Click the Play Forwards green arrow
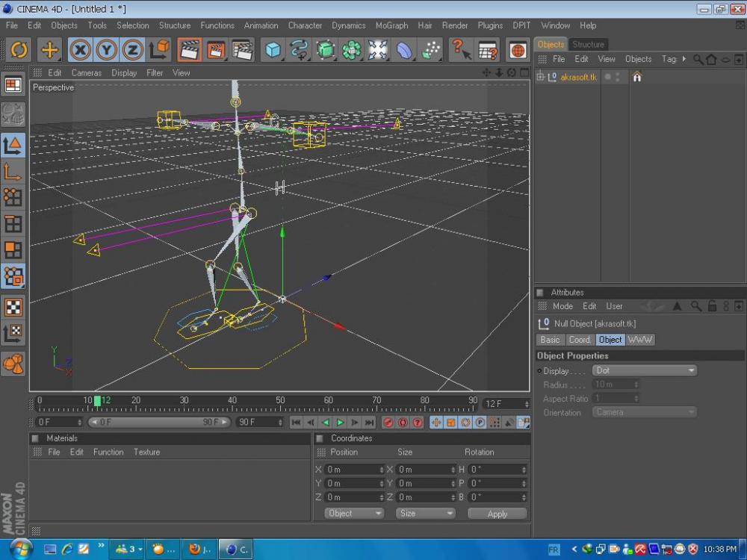The width and height of the screenshot is (747, 560). (x=340, y=423)
